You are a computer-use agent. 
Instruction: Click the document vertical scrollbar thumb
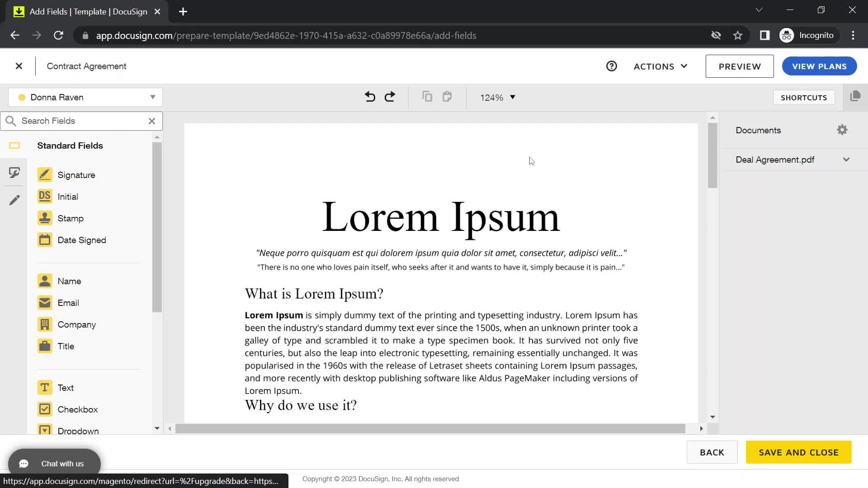coord(712,155)
